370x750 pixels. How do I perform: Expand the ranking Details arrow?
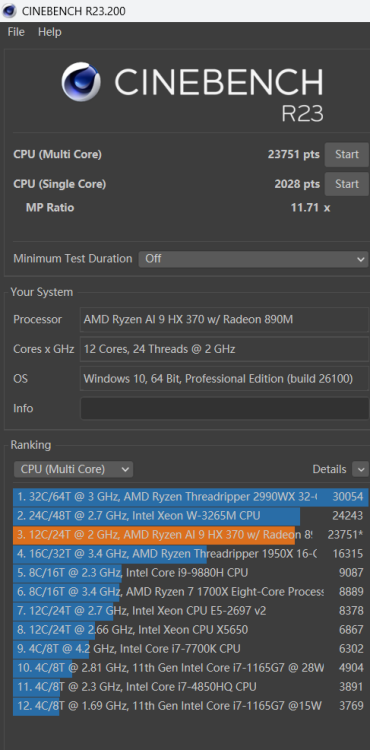360,469
